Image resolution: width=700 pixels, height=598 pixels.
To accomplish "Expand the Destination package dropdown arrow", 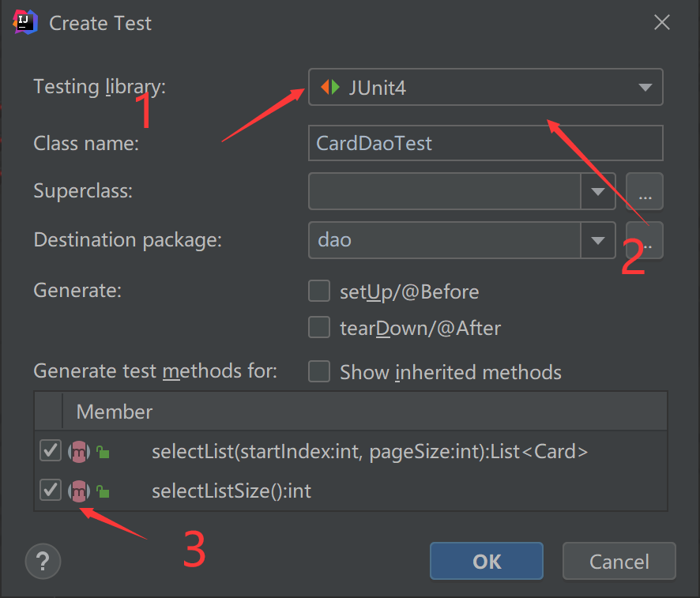I will point(598,240).
